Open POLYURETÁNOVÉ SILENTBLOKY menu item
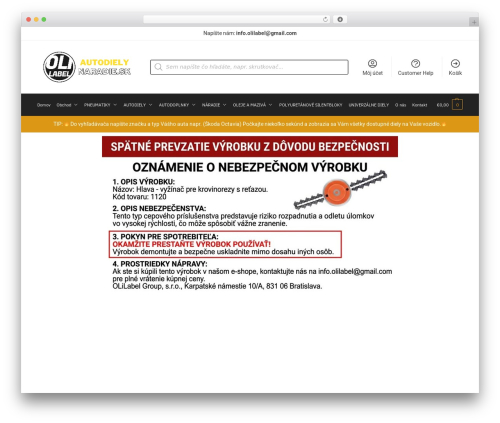Screen dimensions: 500x423 point(310,105)
